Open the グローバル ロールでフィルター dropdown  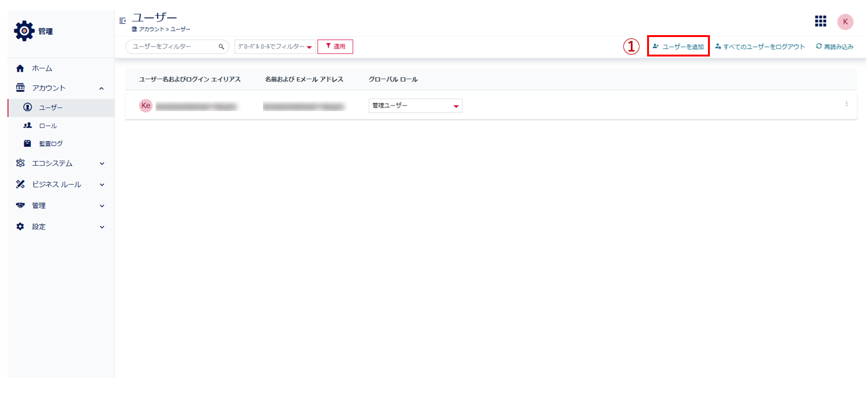(x=275, y=46)
